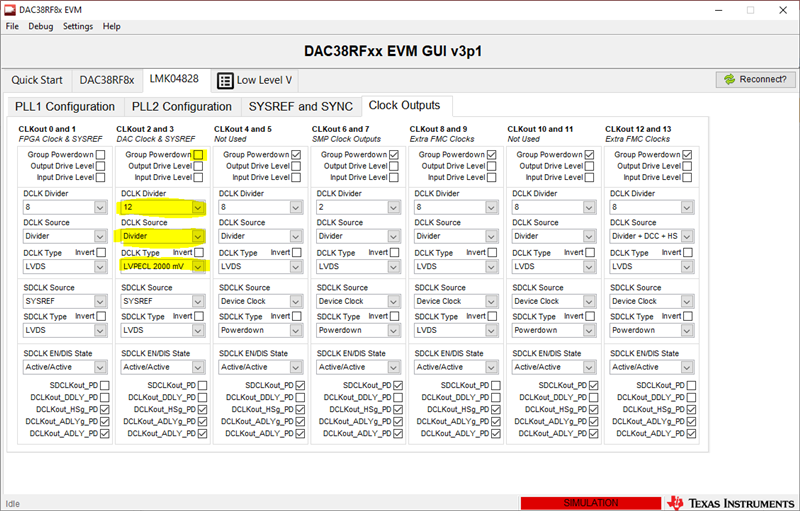800x511 pixels.
Task: Click the Low Level View list icon
Action: coord(225,81)
